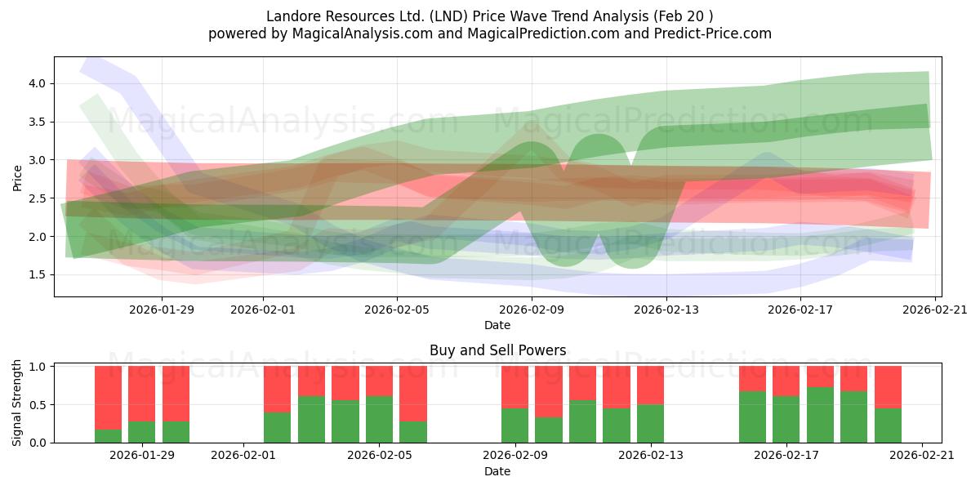Click the 0.5 signal strength tick label
The width and height of the screenshot is (980, 490).
click(39, 405)
